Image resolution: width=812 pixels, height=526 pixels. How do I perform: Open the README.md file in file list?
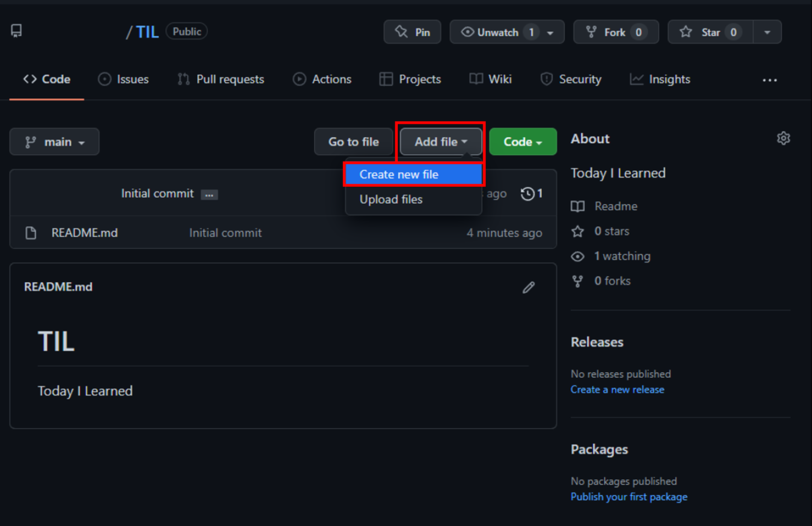(85, 233)
